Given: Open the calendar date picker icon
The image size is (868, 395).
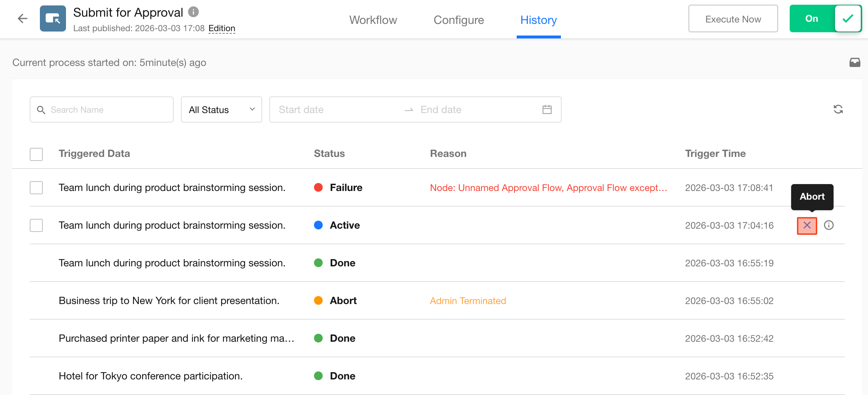Looking at the screenshot, I should [x=547, y=109].
